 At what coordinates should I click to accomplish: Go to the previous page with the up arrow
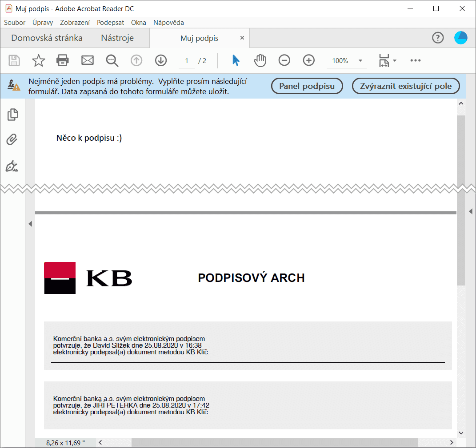coord(136,60)
